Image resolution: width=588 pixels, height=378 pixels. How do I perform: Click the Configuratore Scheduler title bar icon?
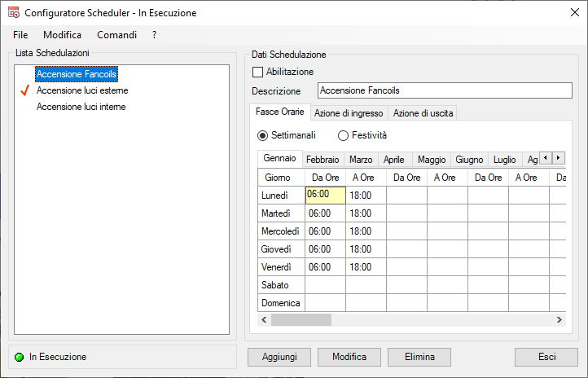13,13
